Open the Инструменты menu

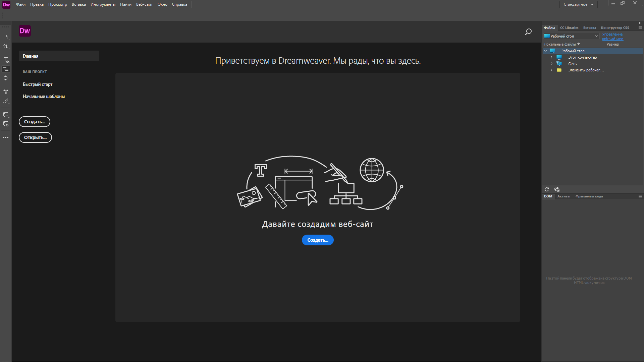[103, 4]
